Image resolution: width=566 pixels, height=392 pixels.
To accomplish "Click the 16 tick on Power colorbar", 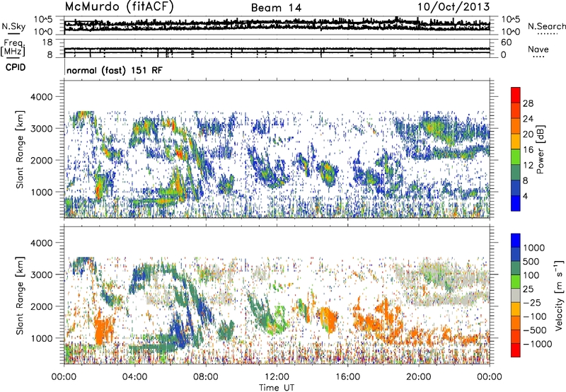I will point(528,150).
